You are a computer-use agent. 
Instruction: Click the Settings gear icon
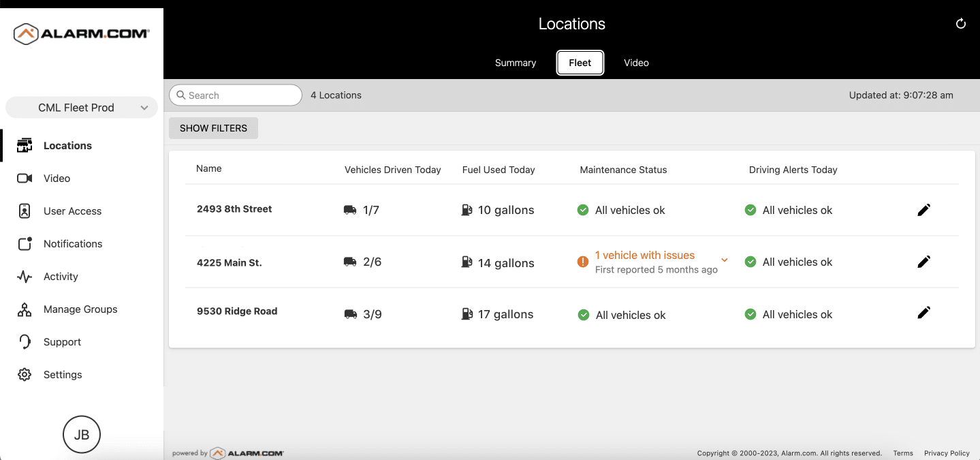pos(25,375)
